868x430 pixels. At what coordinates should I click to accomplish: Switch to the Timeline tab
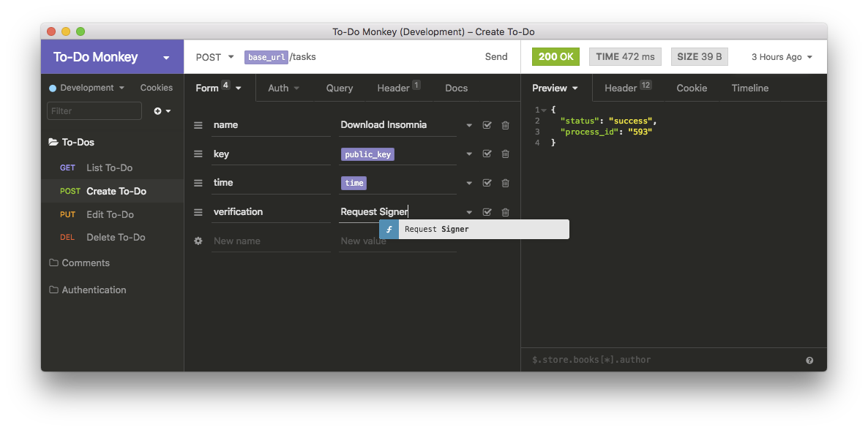[750, 88]
